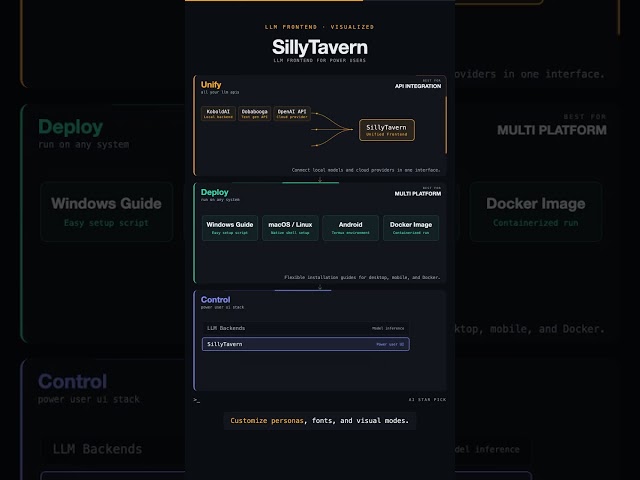This screenshot has width=640, height=480.
Task: Click the 'LLM FRONTEND · VISUALIZED' header text
Action: coord(319,27)
